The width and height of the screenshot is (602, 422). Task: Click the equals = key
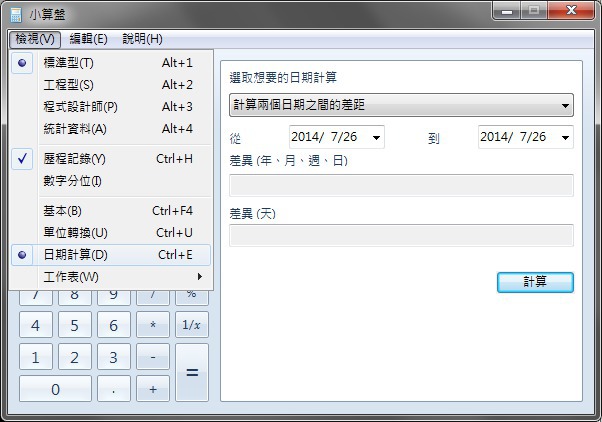[192, 372]
